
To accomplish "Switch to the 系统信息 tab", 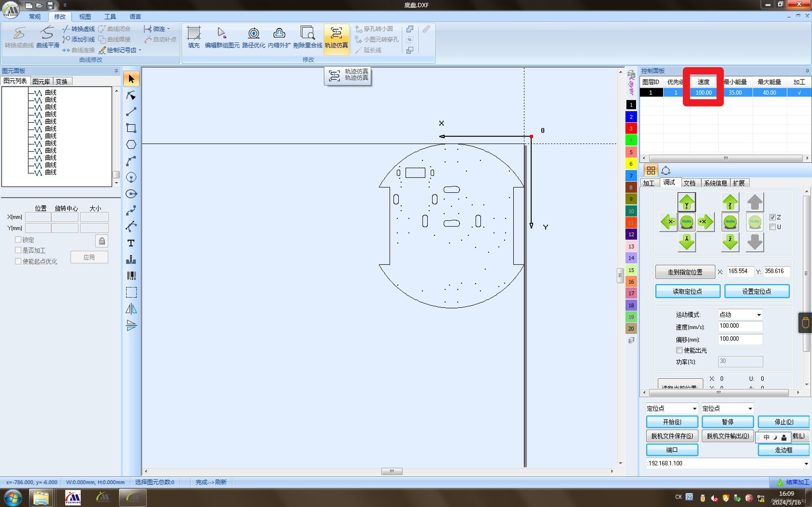I will point(715,183).
